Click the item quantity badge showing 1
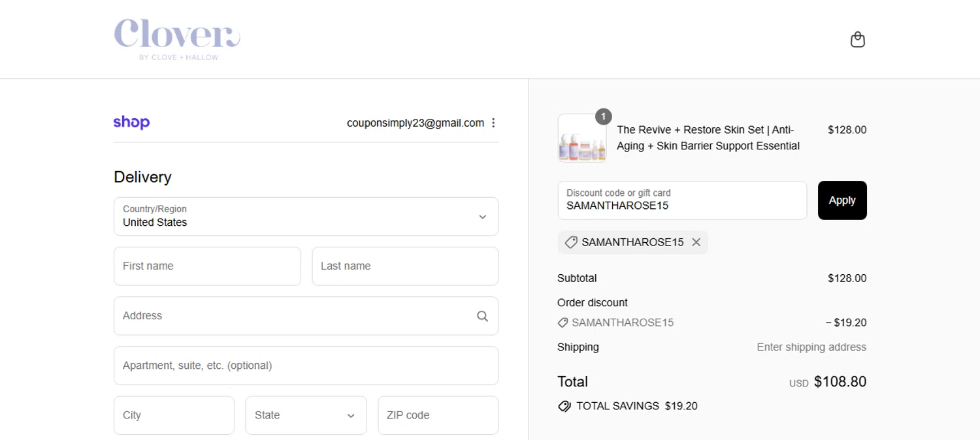The height and width of the screenshot is (440, 980). tap(603, 117)
